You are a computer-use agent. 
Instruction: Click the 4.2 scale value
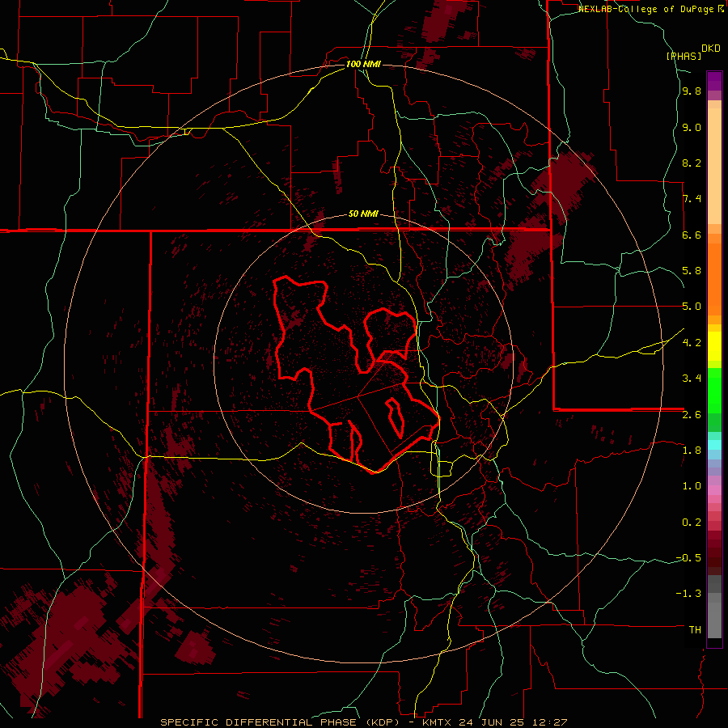(x=692, y=342)
